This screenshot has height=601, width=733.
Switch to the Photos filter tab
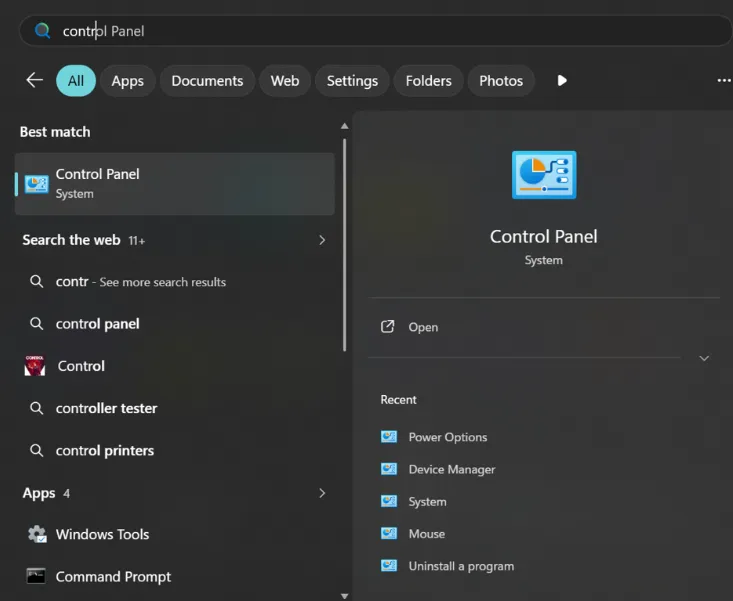click(x=501, y=80)
